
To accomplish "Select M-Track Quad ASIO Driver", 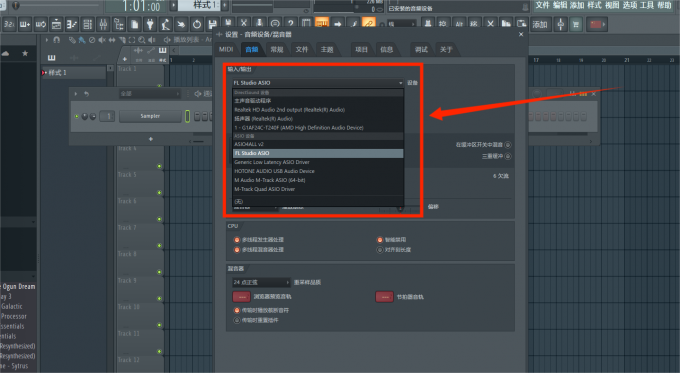I will [318, 189].
